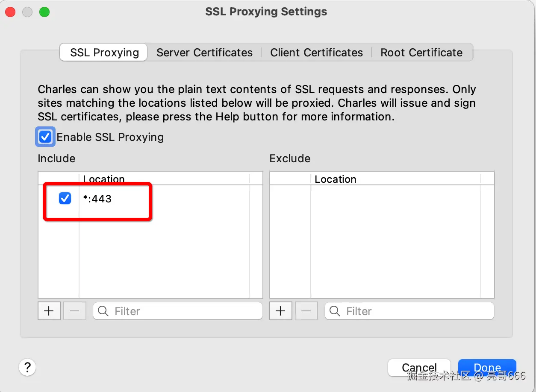The width and height of the screenshot is (536, 392).
Task: Confirm settings with the Done button
Action: click(487, 368)
